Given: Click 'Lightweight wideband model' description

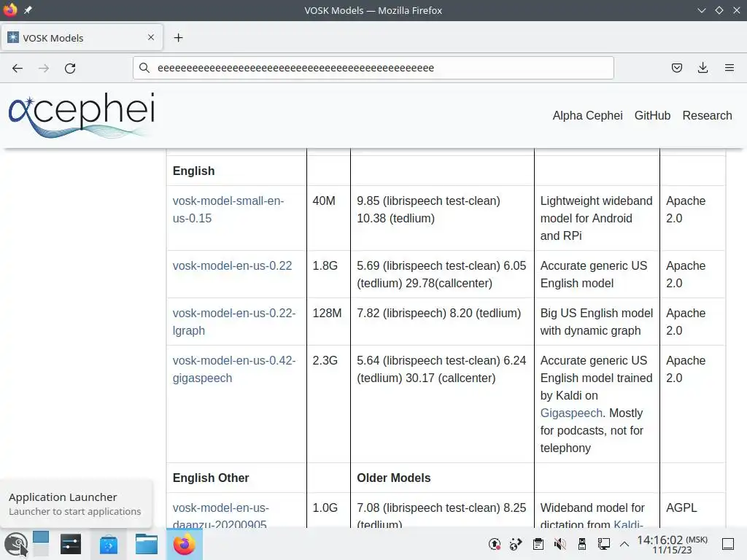Looking at the screenshot, I should pyautogui.click(x=596, y=218).
